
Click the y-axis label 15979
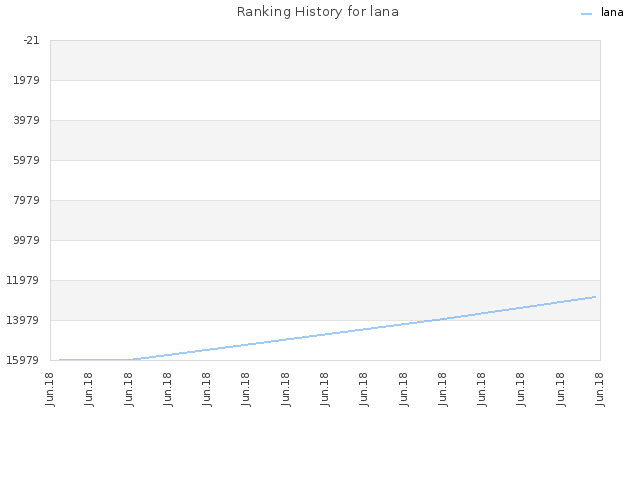tap(23, 360)
